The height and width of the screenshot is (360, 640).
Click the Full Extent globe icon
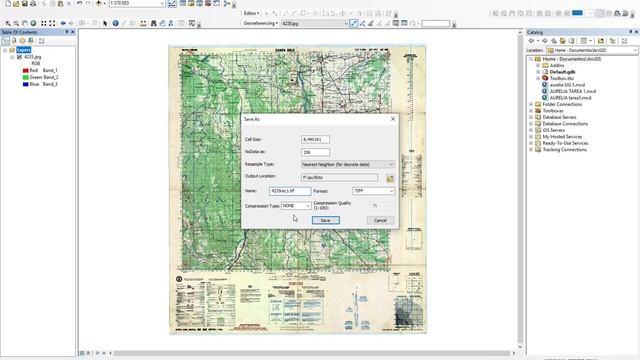[x=33, y=23]
